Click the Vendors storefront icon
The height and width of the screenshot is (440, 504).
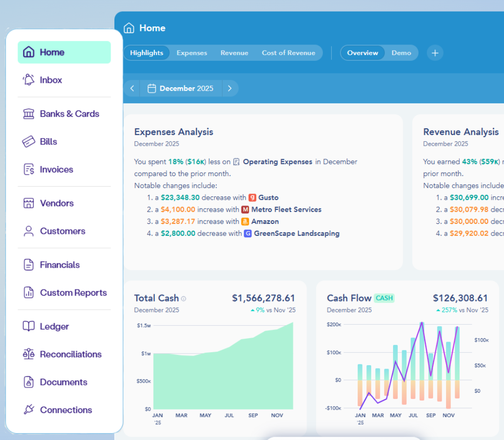tap(28, 203)
